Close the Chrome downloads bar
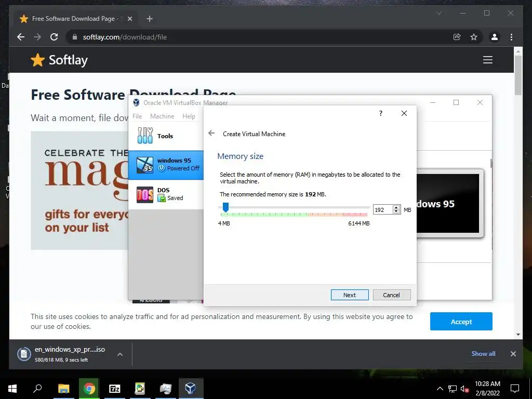The width and height of the screenshot is (532, 399). tap(513, 353)
